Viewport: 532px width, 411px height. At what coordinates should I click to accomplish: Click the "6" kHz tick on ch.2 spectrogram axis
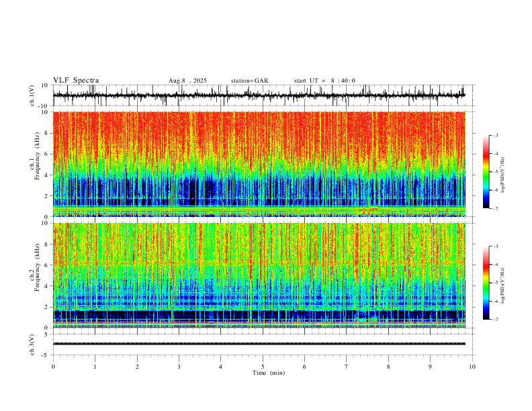point(46,265)
